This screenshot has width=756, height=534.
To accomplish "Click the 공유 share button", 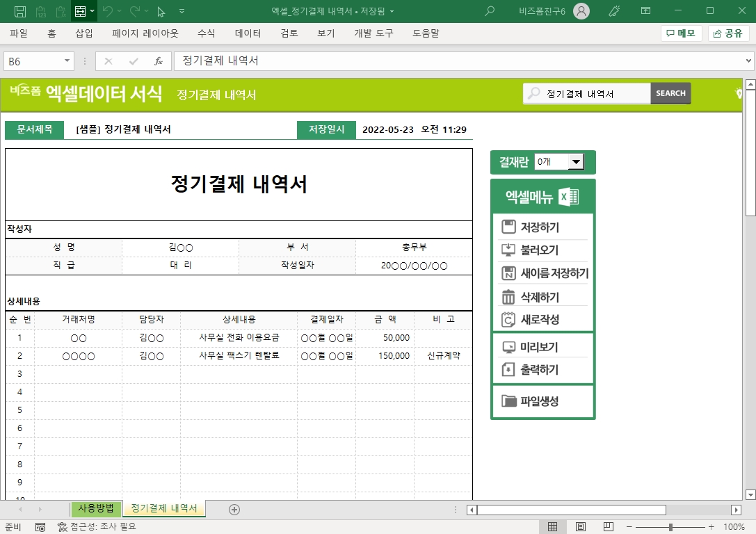I will coord(728,33).
